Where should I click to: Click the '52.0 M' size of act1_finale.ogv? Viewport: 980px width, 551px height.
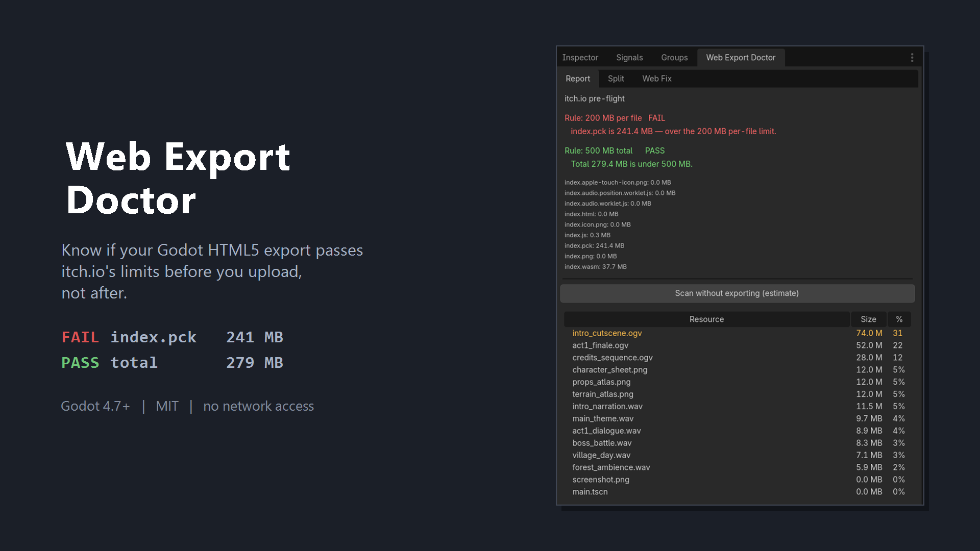click(x=869, y=345)
